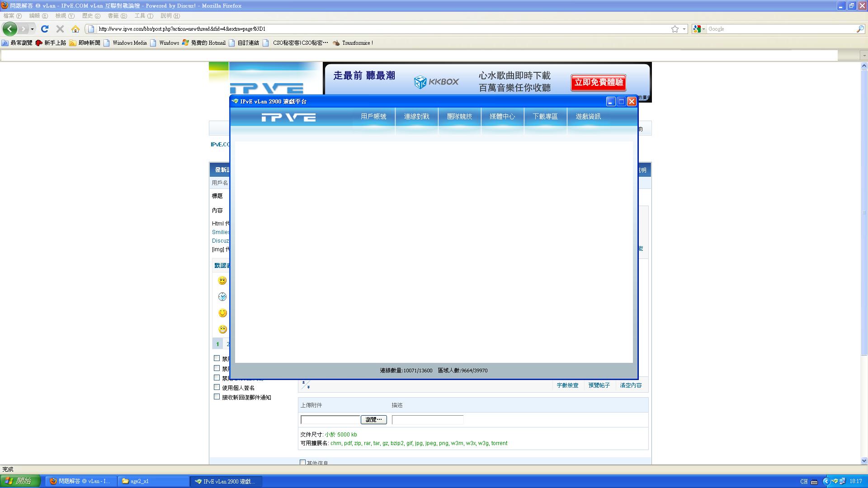This screenshot has width=868, height=488.
Task: Open the 書籤 menu in Firefox
Action: pyautogui.click(x=117, y=16)
